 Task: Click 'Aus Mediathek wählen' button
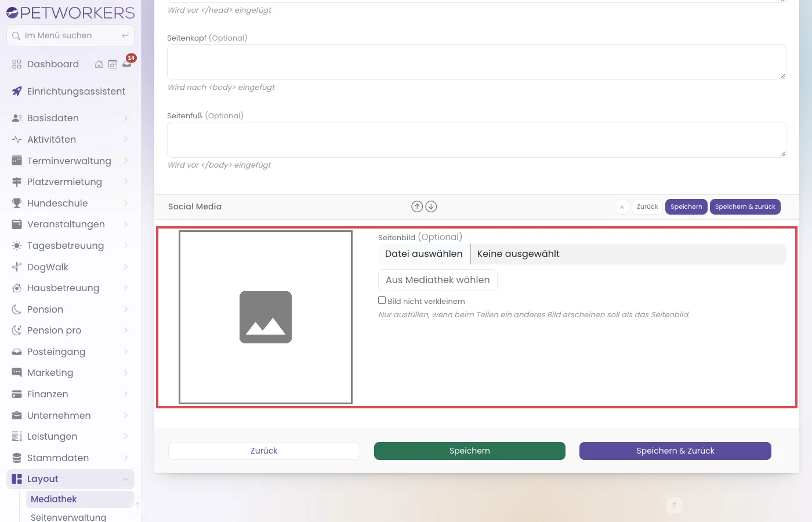(x=438, y=280)
